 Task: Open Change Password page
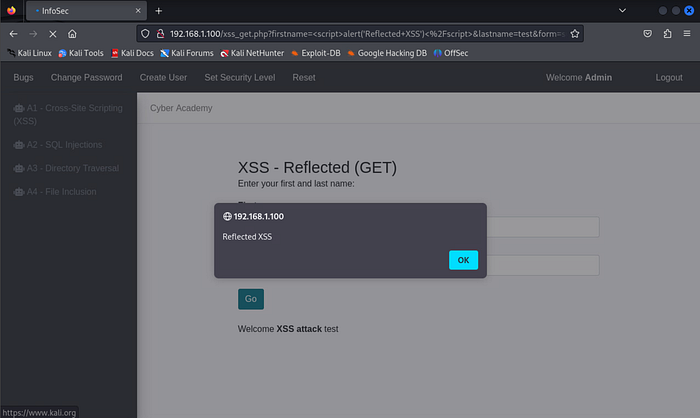click(86, 78)
